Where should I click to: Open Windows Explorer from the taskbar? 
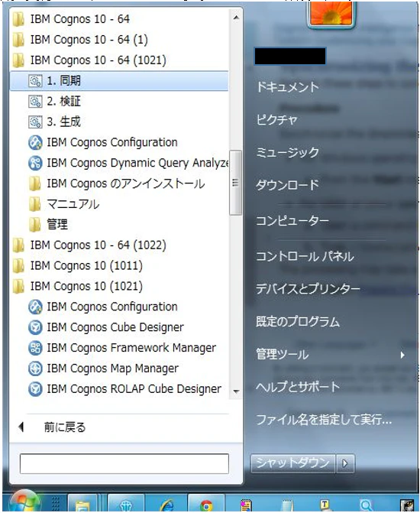pyautogui.click(x=82, y=503)
